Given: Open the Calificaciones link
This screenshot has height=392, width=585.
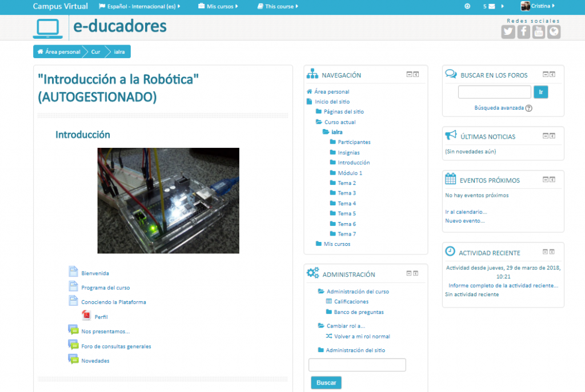Looking at the screenshot, I should (351, 302).
